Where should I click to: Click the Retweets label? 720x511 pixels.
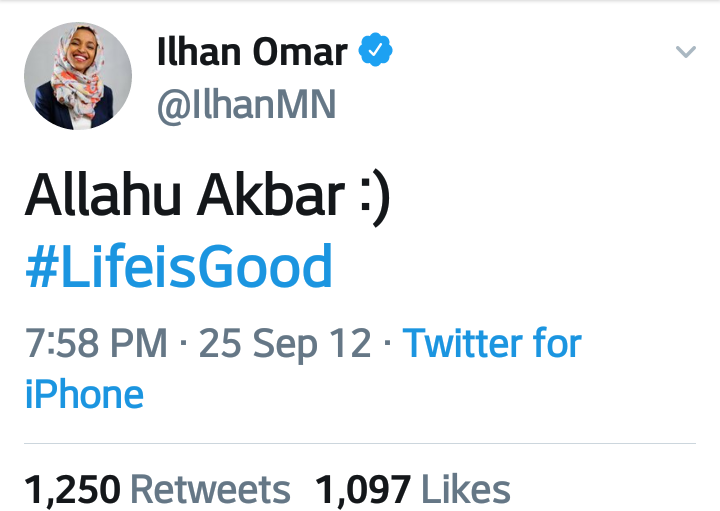tap(210, 490)
